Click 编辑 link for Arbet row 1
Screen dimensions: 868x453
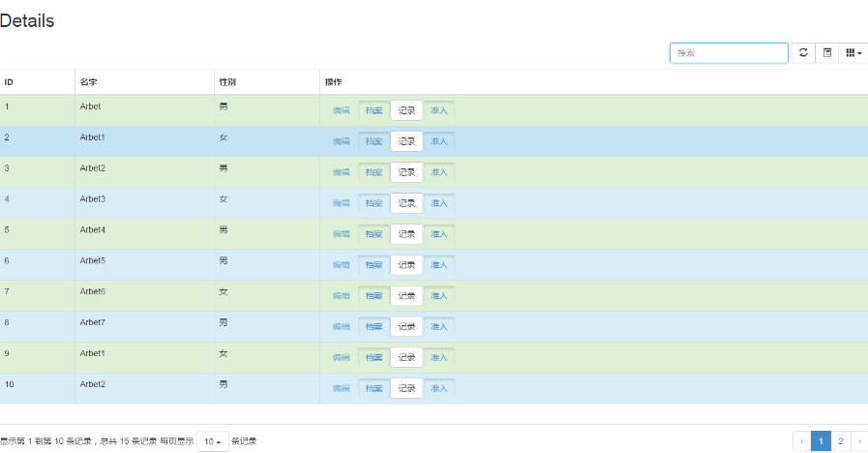341,110
